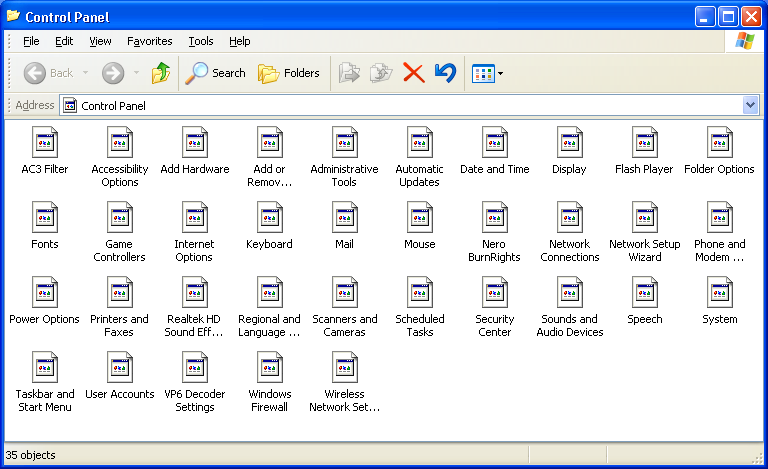This screenshot has width=768, height=469.
Task: Click the blue Undo toolbar icon
Action: pyautogui.click(x=445, y=73)
